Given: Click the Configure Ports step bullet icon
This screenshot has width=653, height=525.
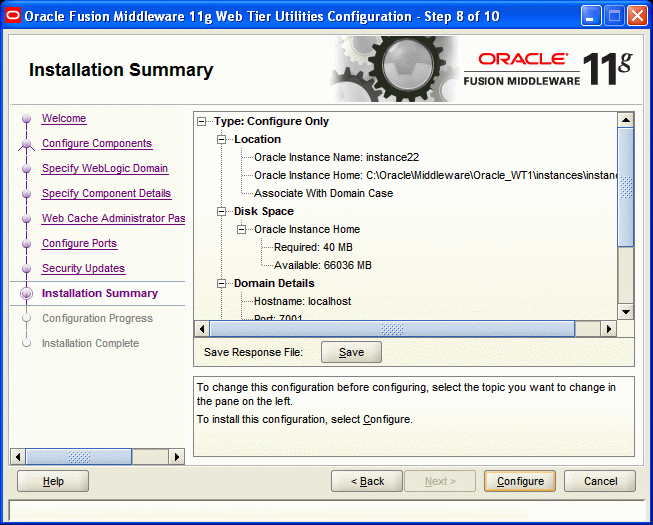Looking at the screenshot, I should click(27, 244).
